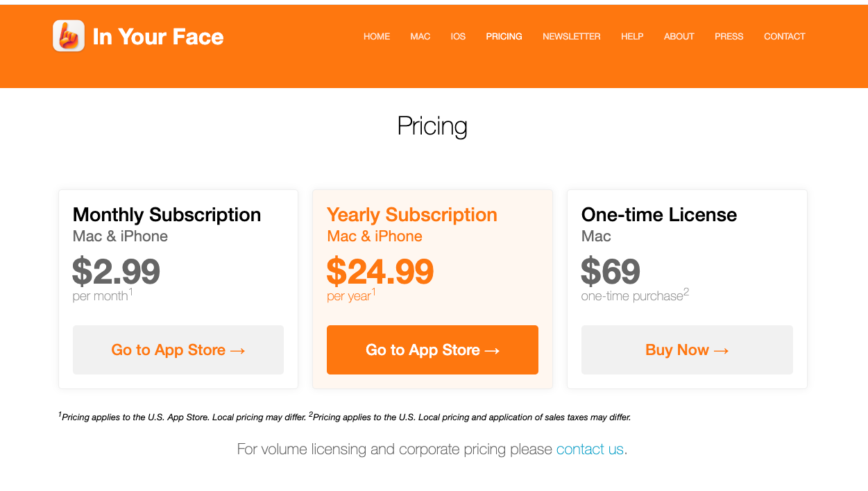Viewport: 868px width, 491px height.
Task: Navigate to the MAC page
Action: 420,37
